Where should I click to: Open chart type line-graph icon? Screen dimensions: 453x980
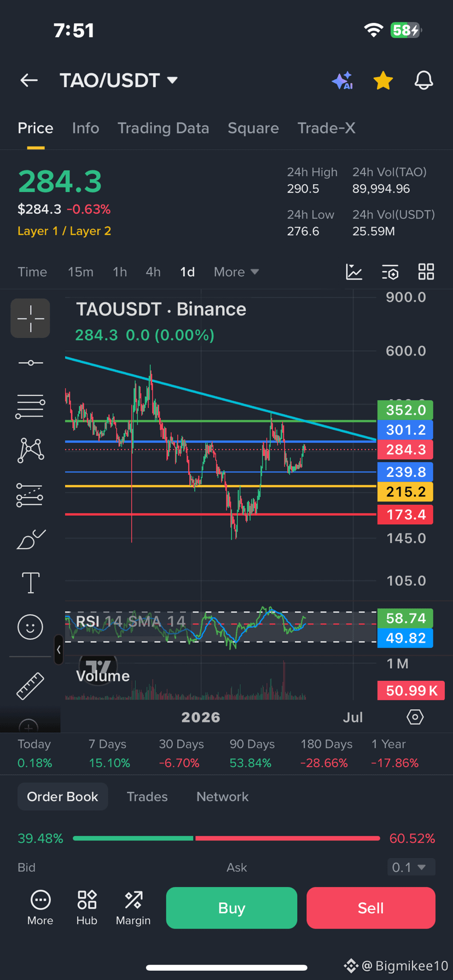click(x=354, y=272)
